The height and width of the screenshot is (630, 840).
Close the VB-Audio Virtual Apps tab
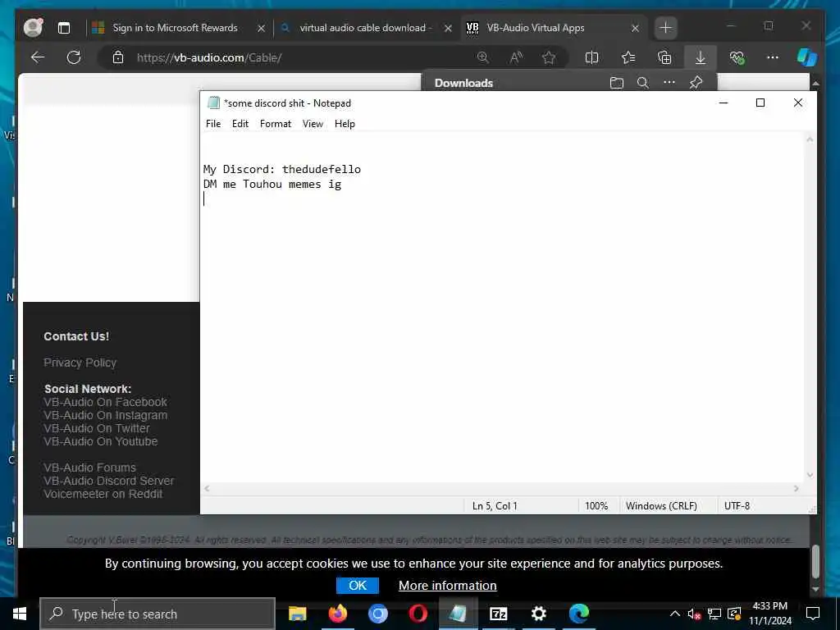[x=635, y=28]
